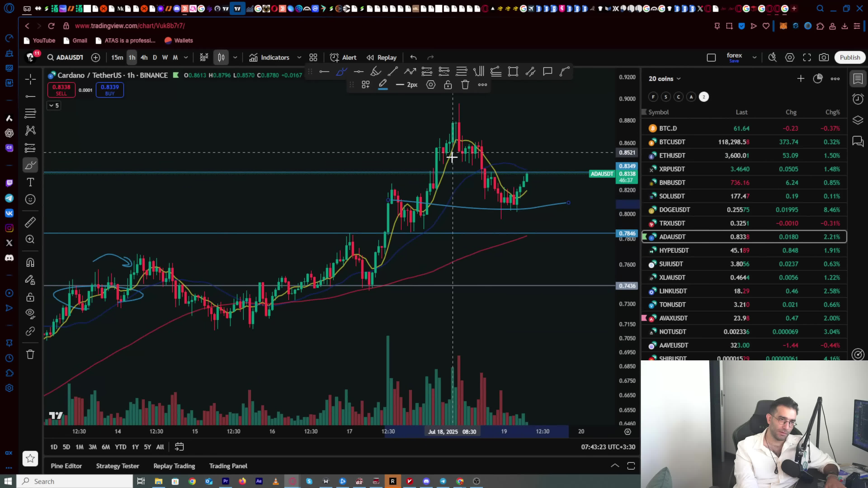Click the 0.8338 SELL button
The image size is (868, 488).
pos(61,90)
